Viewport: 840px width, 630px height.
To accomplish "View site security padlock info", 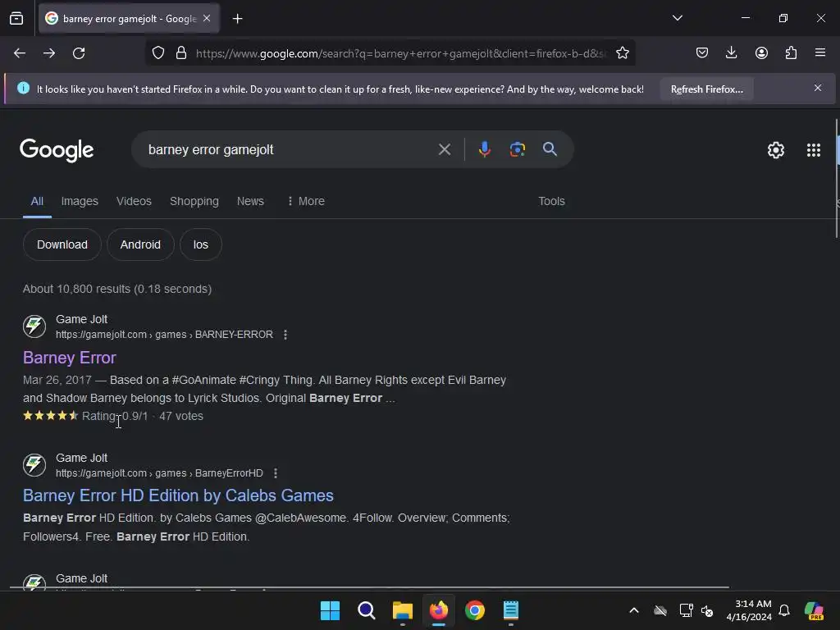I will click(181, 53).
